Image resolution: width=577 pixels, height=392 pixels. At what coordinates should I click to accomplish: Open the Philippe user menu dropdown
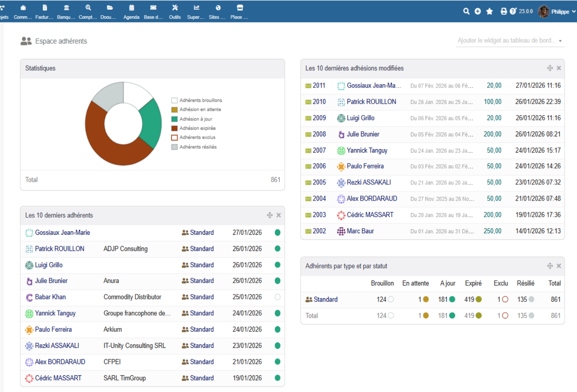557,12
